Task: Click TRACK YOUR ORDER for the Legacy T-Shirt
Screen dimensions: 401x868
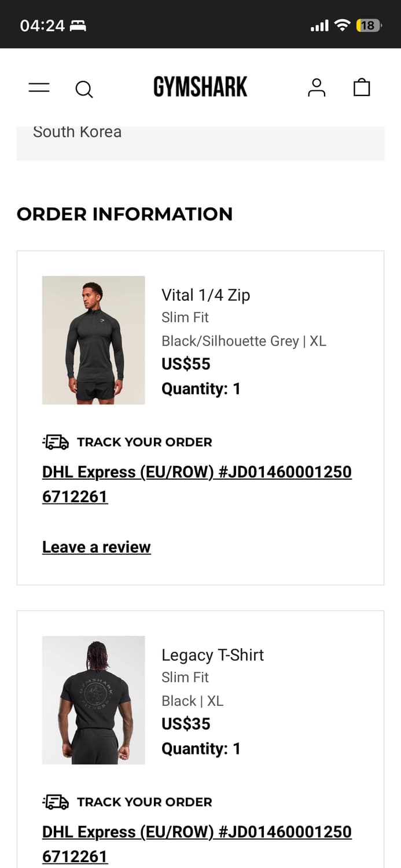Action: [x=144, y=802]
